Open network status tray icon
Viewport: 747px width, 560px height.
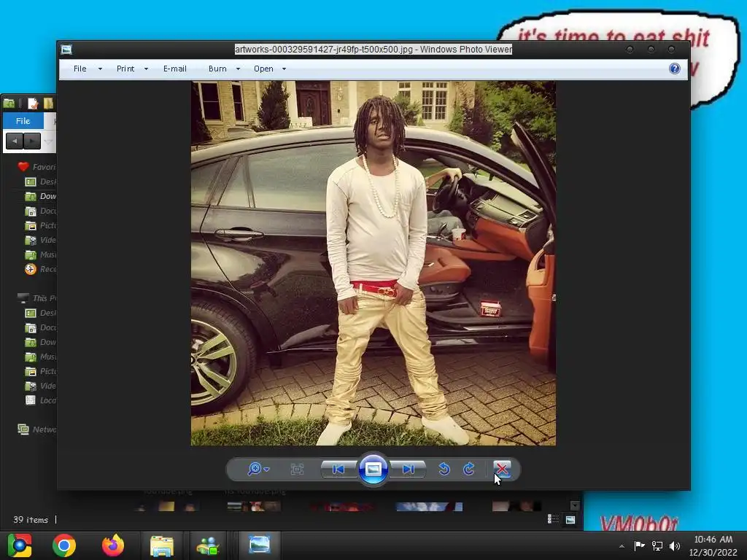(657, 545)
